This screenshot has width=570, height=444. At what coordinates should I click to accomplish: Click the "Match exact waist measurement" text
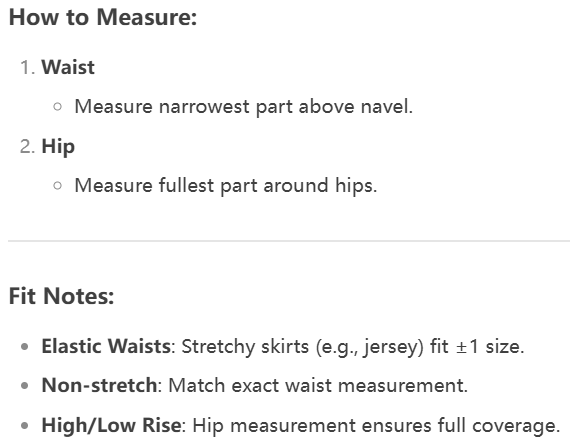tap(318, 385)
